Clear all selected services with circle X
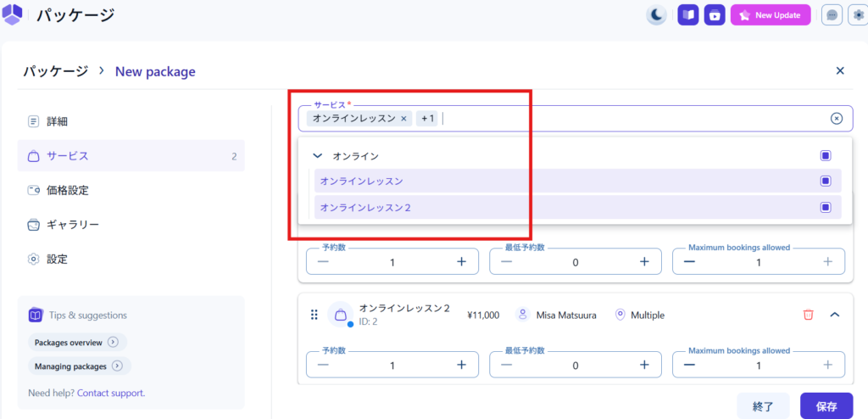868x419 pixels. [x=837, y=119]
